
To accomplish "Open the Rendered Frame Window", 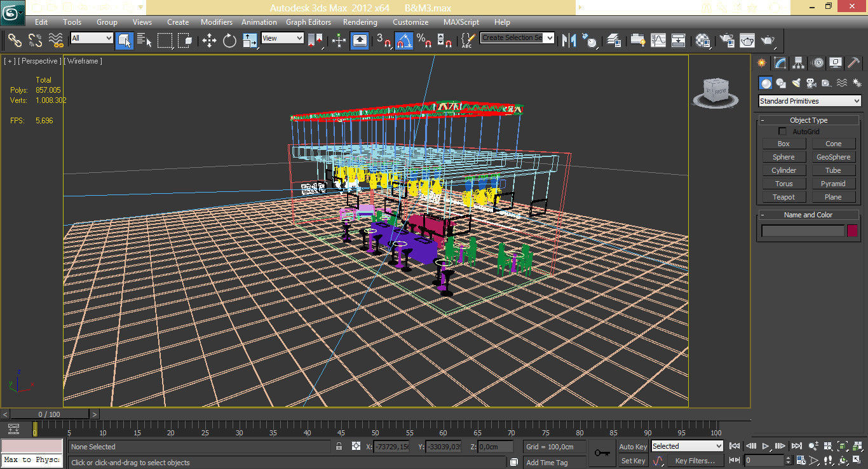I will click(747, 41).
